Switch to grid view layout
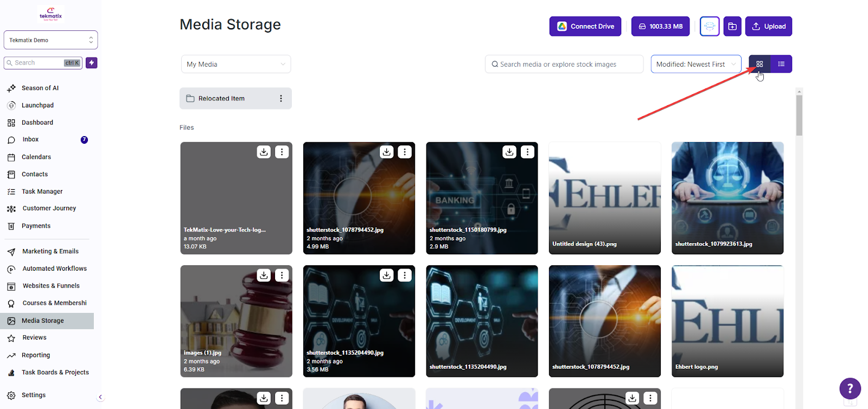Screen dimensions: 868x409 759,64
